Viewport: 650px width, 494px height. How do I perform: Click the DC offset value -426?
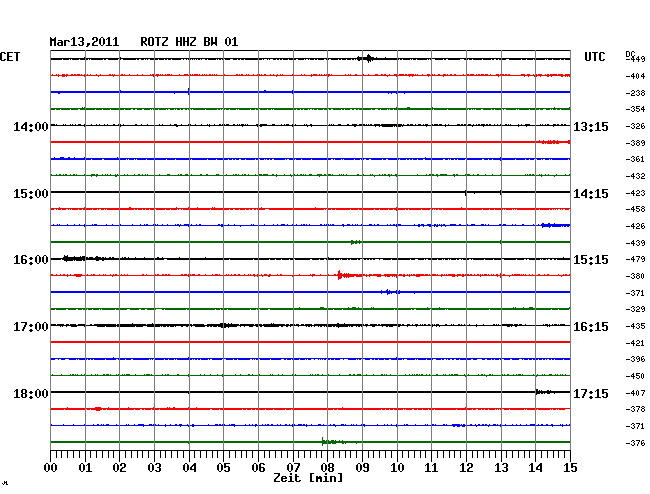(635, 226)
